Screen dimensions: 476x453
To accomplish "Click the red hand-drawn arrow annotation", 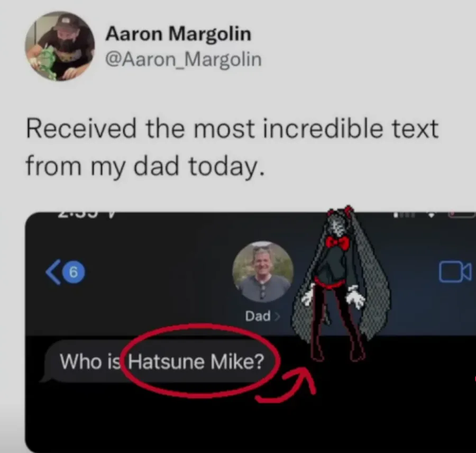I will coord(286,385).
